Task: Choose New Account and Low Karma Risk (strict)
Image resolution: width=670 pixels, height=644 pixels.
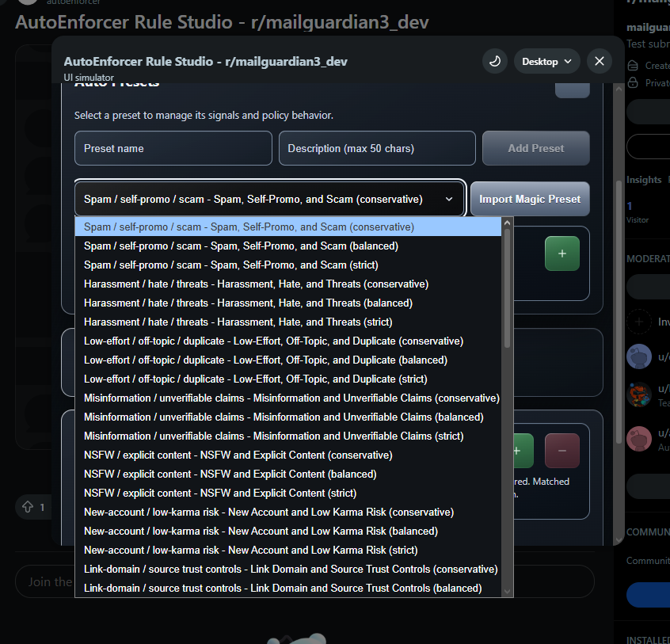Action: [288, 550]
